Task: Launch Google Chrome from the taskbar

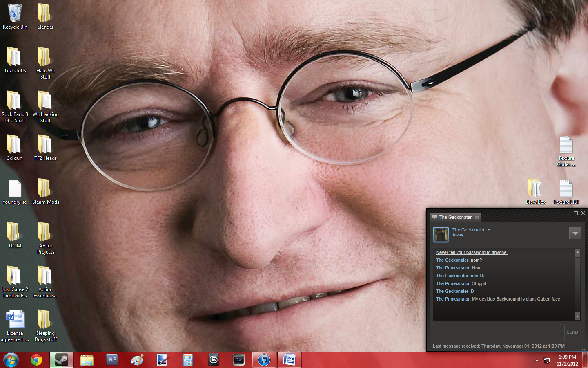Action: [36, 360]
